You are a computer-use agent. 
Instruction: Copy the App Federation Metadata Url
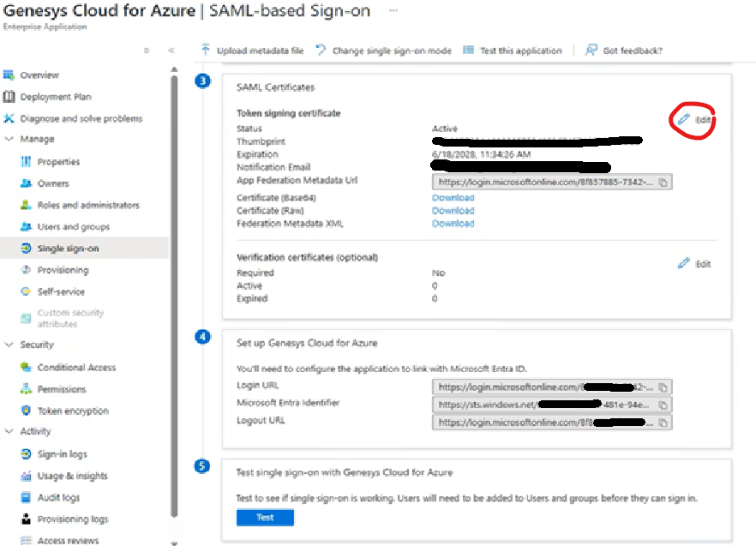click(x=663, y=183)
